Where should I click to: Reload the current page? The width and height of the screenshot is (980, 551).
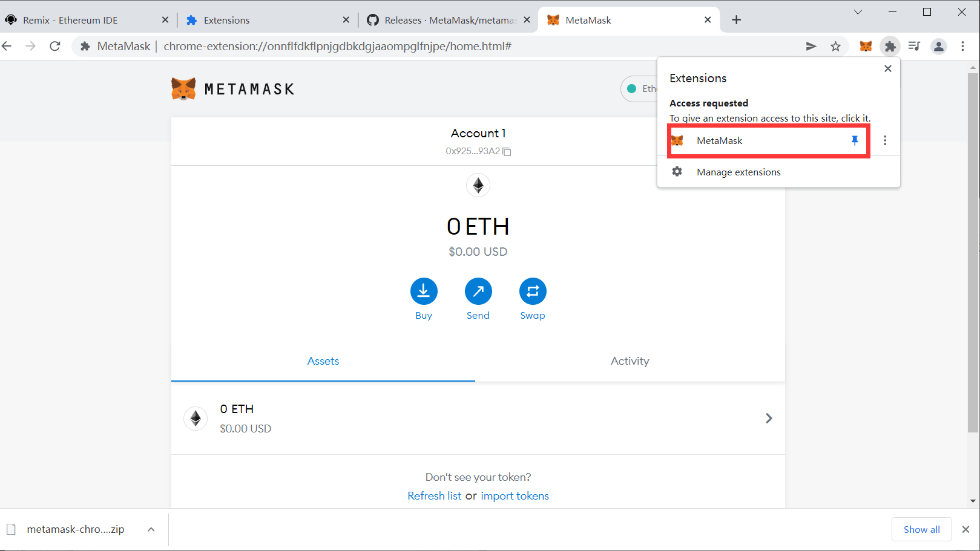(55, 46)
